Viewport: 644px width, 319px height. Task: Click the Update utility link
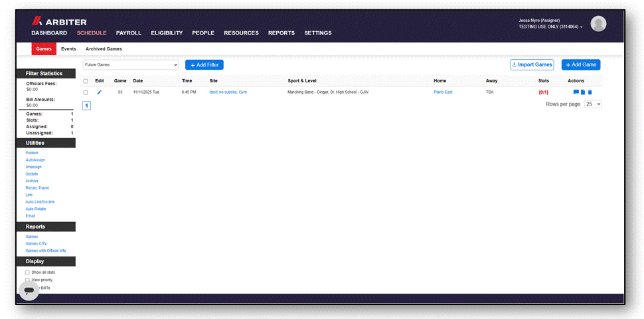click(x=32, y=174)
